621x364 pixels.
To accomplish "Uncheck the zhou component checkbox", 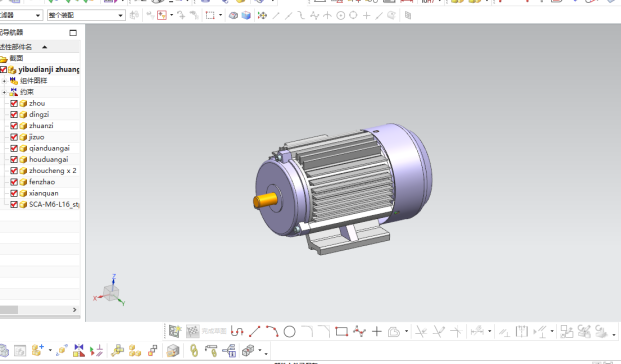I will point(14,103).
